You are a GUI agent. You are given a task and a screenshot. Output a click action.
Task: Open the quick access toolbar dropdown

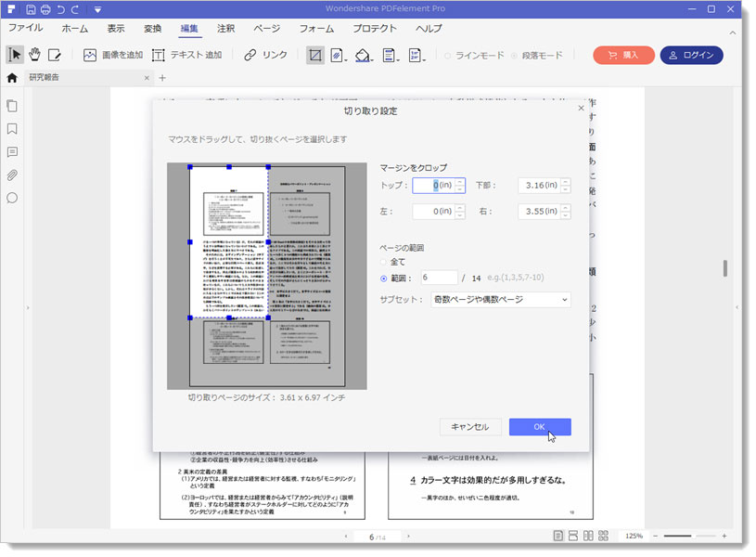(98, 9)
